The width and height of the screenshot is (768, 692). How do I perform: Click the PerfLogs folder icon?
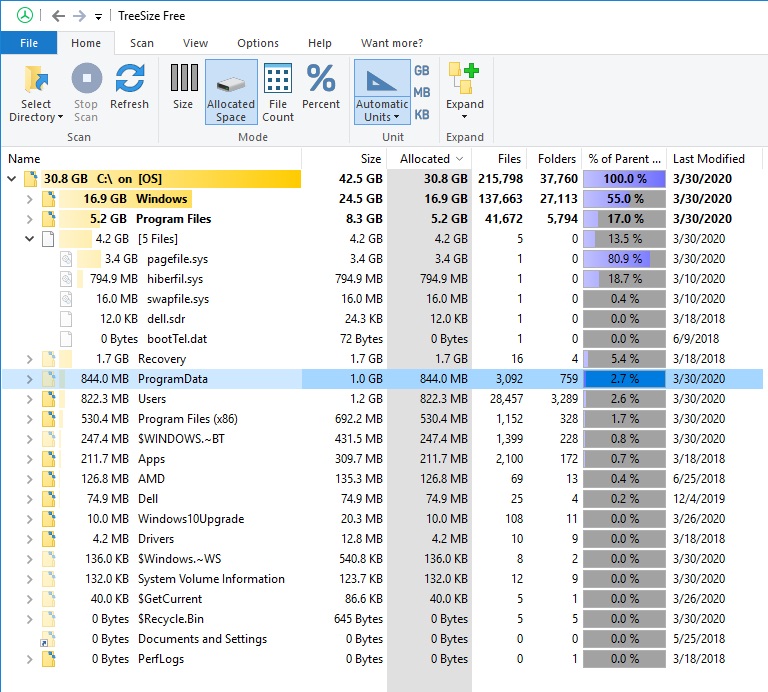pyautogui.click(x=48, y=659)
